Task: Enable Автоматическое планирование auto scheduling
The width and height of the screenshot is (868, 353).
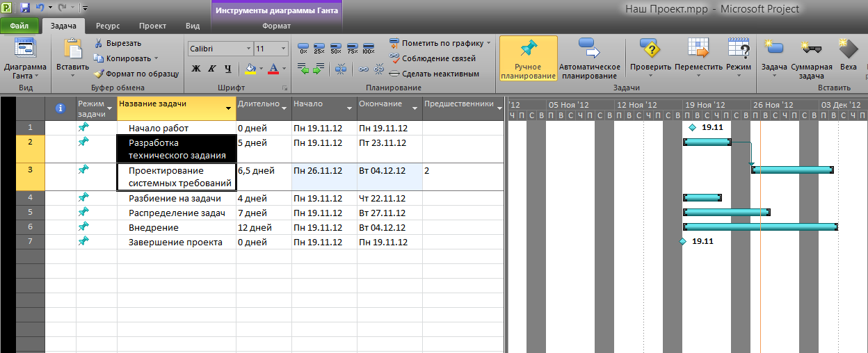Action: [590, 59]
